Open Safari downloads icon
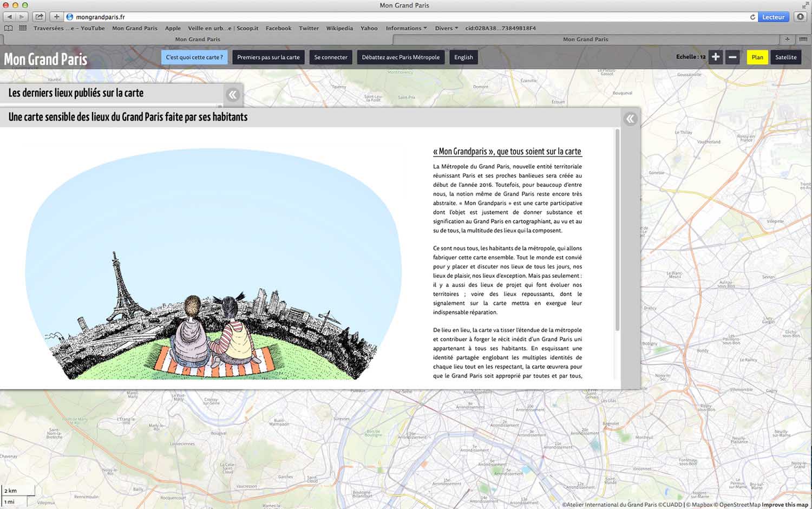The width and height of the screenshot is (812, 509). [x=800, y=17]
